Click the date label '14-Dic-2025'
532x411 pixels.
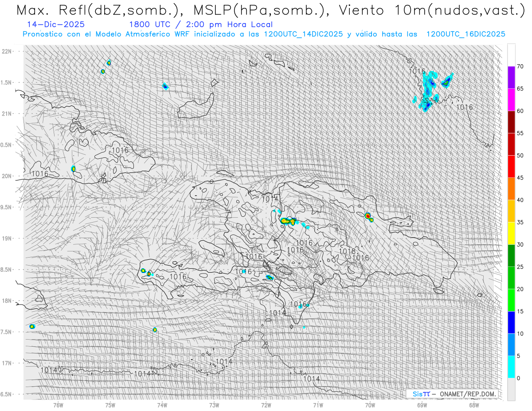click(x=56, y=25)
